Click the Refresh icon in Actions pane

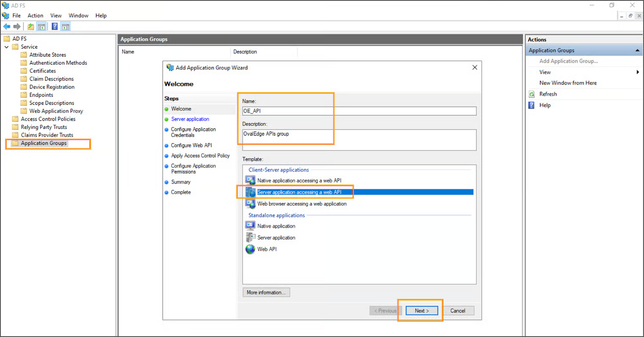(532, 94)
